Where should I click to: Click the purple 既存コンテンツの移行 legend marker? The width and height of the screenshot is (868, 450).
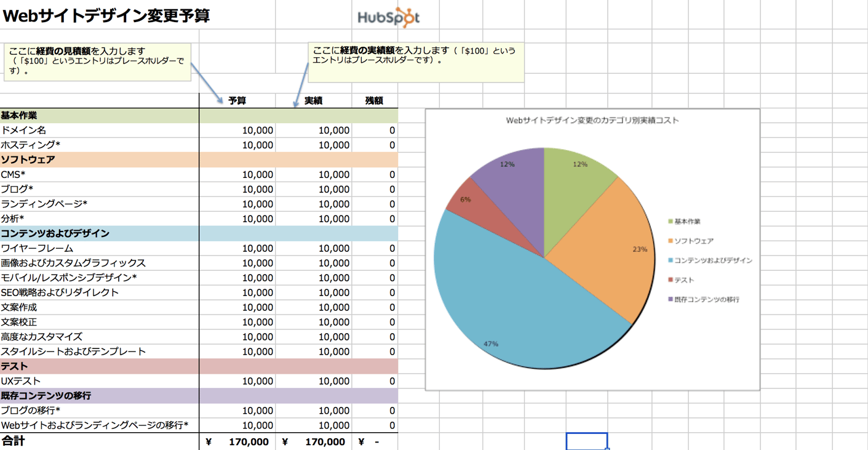(671, 300)
